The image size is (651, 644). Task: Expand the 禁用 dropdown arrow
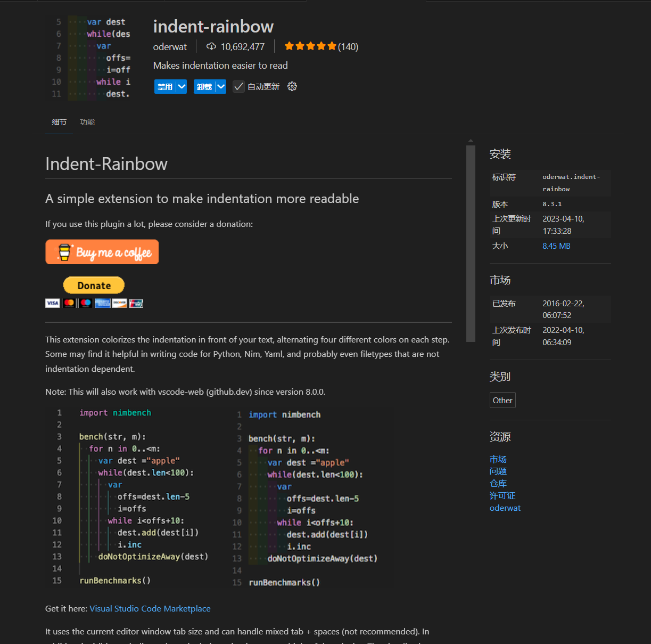(182, 86)
